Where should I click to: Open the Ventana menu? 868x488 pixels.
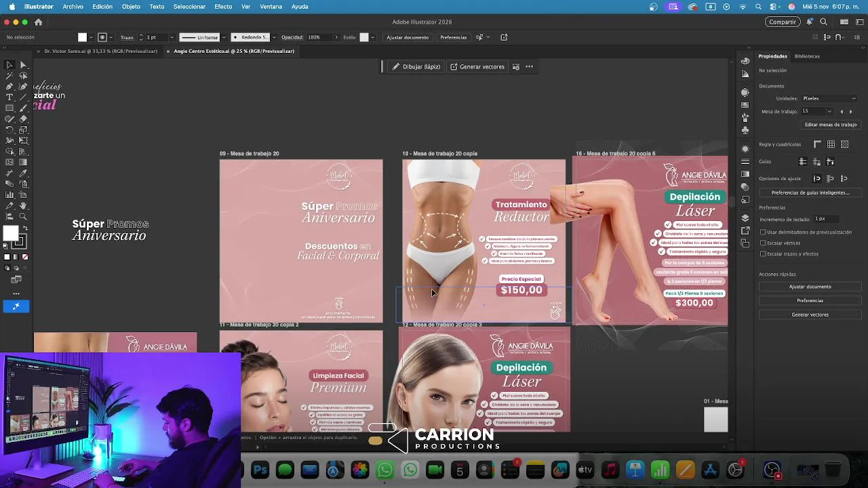click(x=271, y=6)
